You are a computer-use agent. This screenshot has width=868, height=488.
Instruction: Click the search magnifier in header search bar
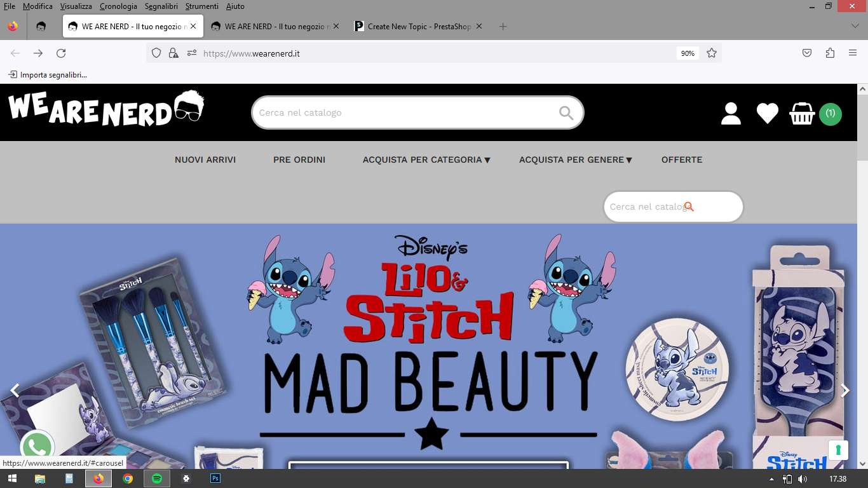pyautogui.click(x=566, y=113)
